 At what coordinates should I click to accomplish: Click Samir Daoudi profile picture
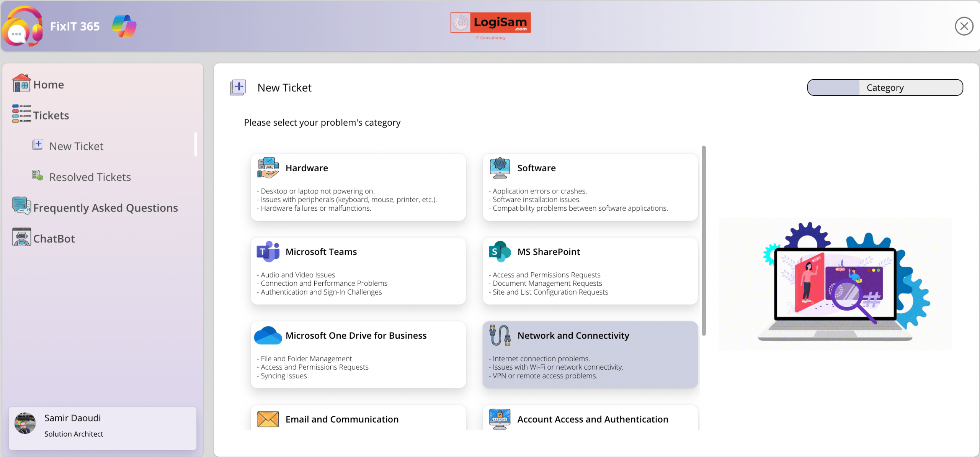[x=25, y=423]
